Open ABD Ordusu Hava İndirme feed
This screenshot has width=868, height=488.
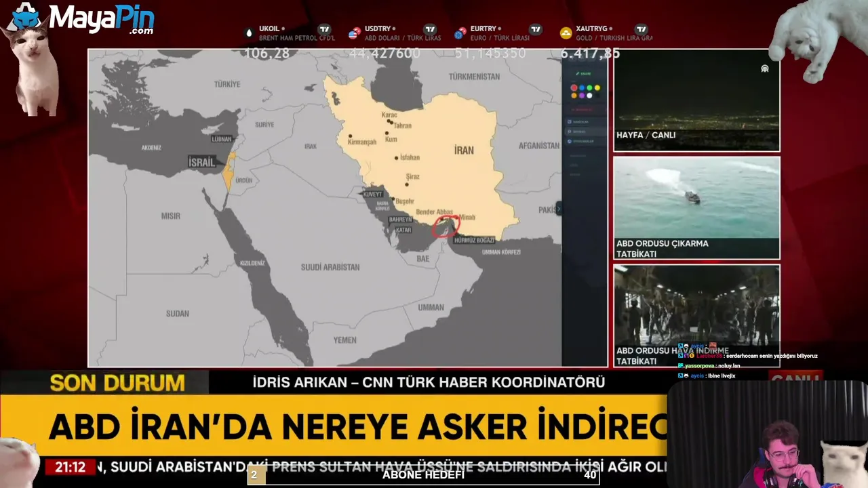696,316
